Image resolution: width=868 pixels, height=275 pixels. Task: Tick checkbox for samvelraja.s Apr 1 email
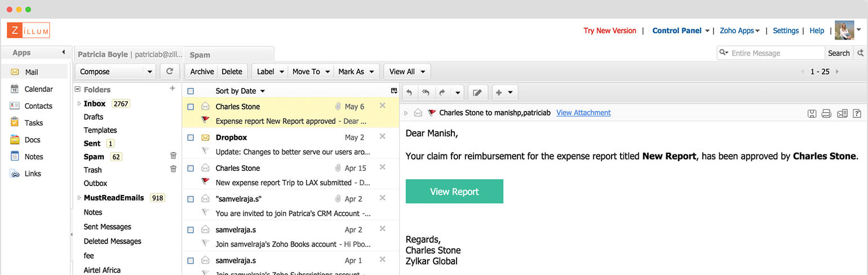tap(191, 261)
